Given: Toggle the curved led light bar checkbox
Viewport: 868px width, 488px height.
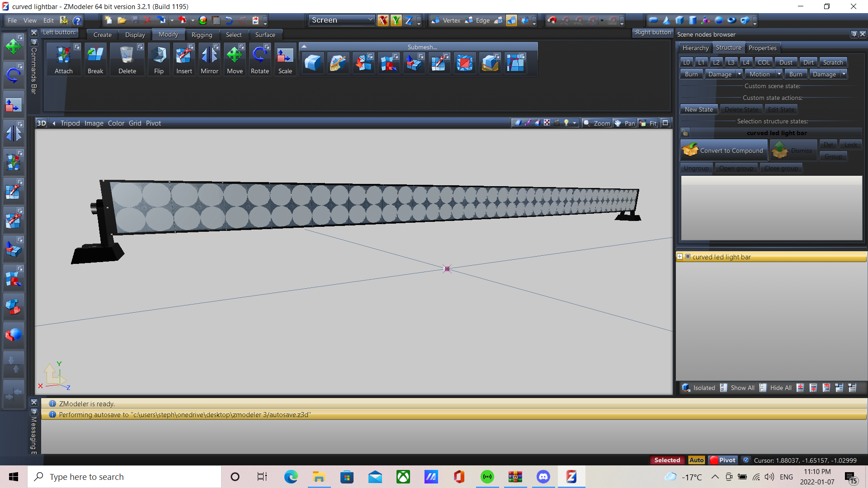Looking at the screenshot, I should click(x=688, y=257).
